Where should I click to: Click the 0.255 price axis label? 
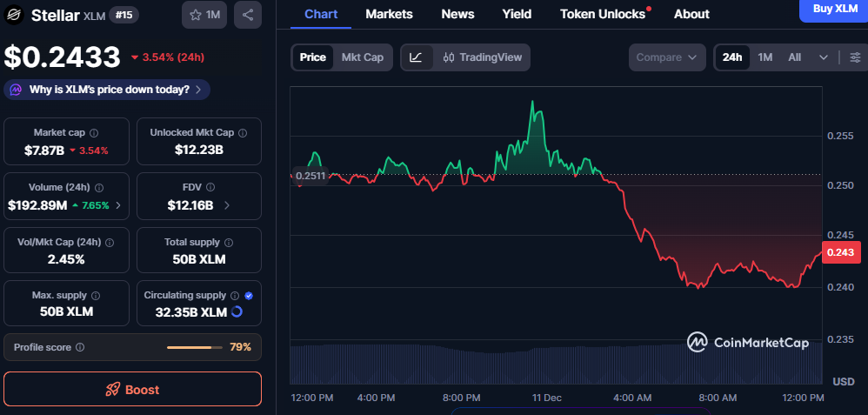tap(838, 136)
